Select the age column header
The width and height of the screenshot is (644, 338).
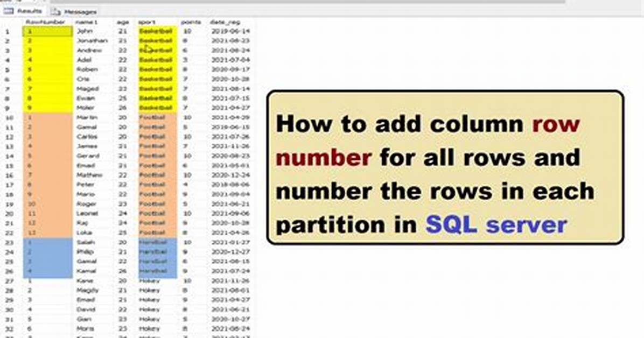tap(123, 22)
